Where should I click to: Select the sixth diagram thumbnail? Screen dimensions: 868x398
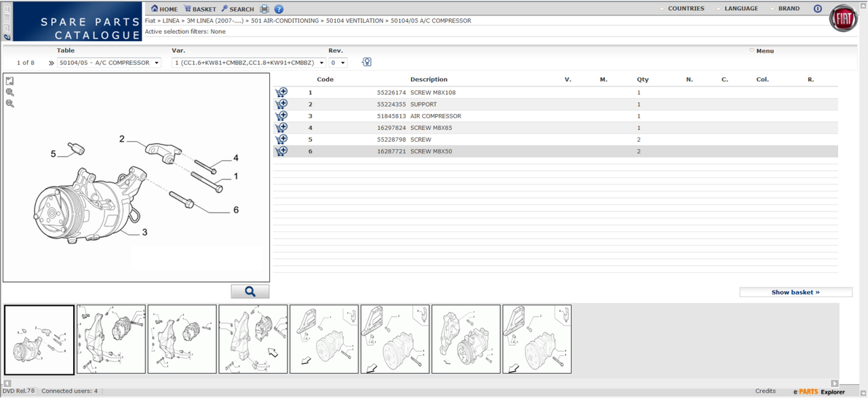pyautogui.click(x=395, y=339)
